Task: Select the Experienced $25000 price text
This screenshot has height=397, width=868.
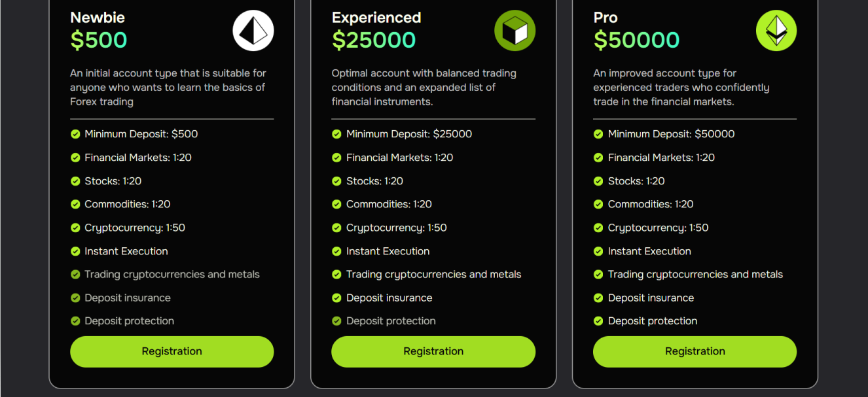Action: click(x=374, y=41)
